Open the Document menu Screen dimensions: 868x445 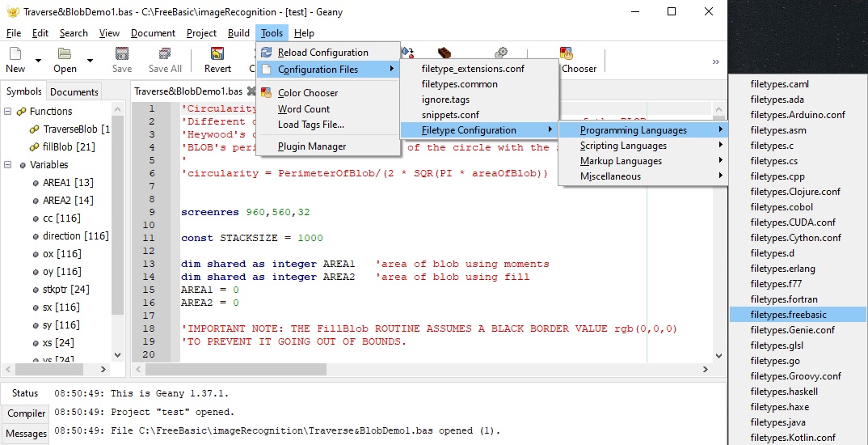coord(153,33)
